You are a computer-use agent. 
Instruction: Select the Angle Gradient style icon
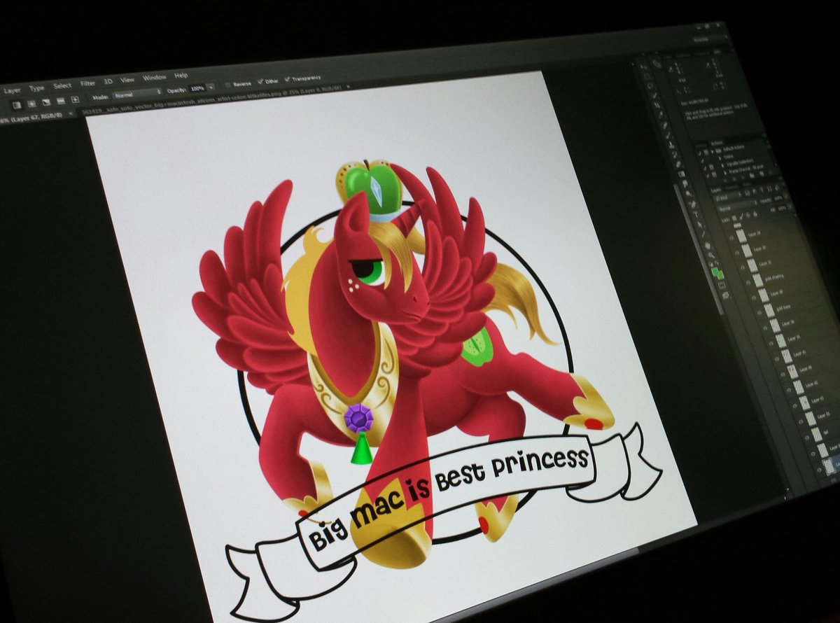tap(46, 101)
